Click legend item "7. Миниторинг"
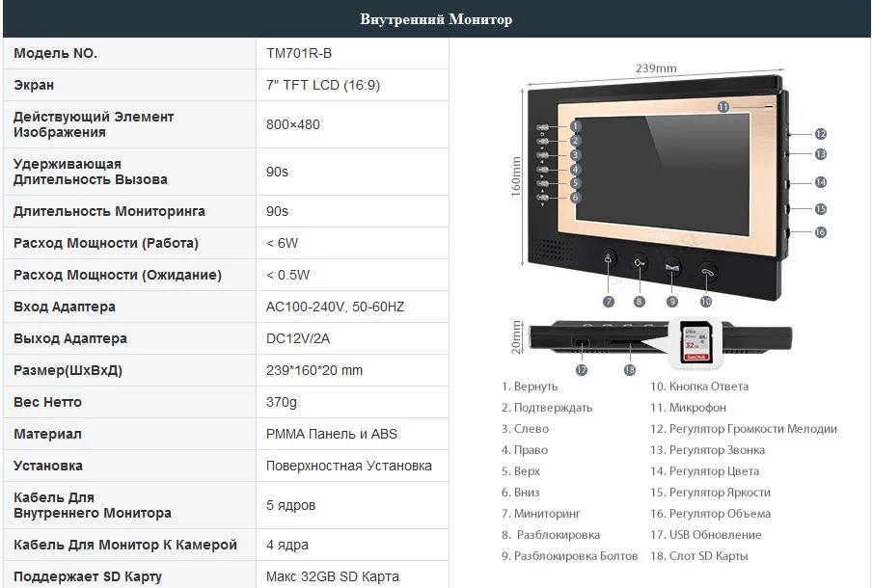 pos(540,514)
